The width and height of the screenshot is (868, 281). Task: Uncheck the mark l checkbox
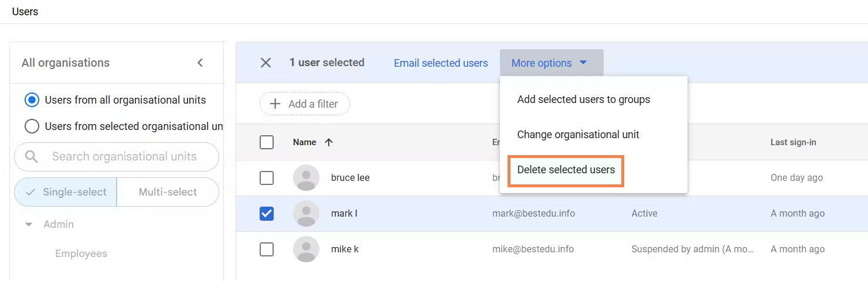267,214
